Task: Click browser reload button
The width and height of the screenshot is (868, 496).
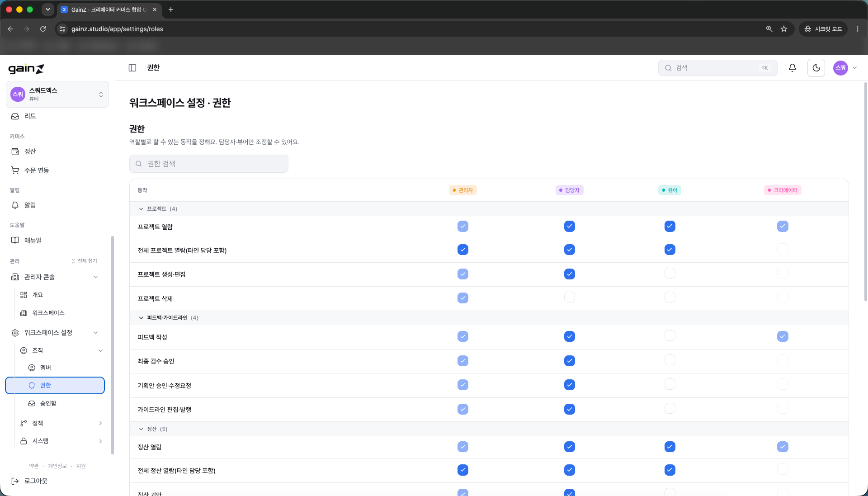Action: point(43,29)
